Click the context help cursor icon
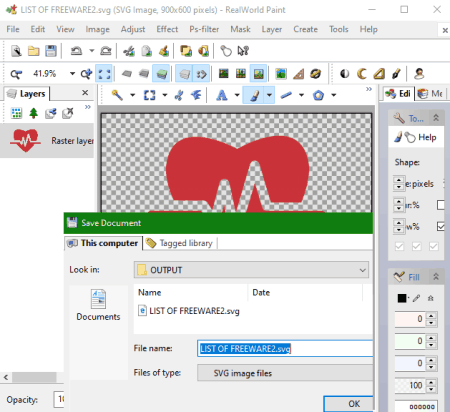The height and width of the screenshot is (412, 450). point(243,51)
